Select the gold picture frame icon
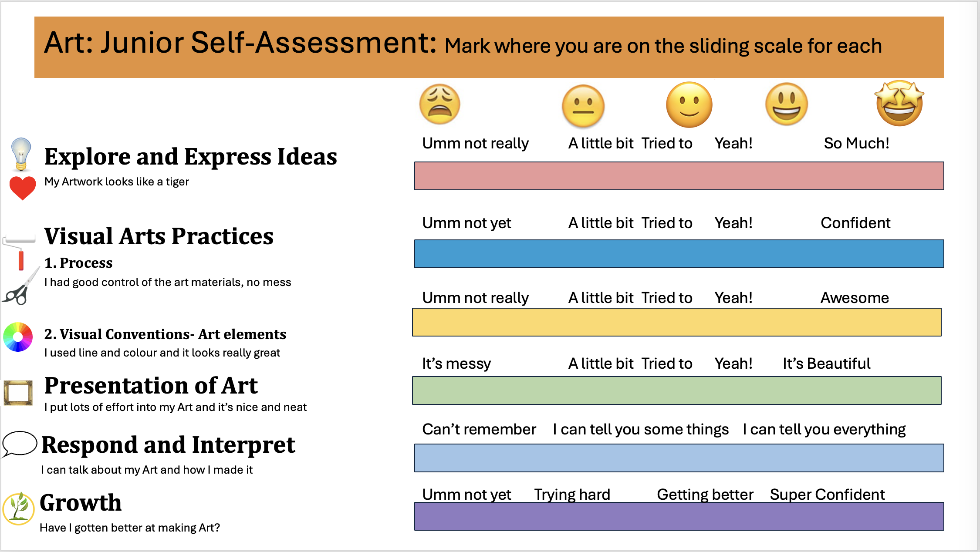 (18, 393)
